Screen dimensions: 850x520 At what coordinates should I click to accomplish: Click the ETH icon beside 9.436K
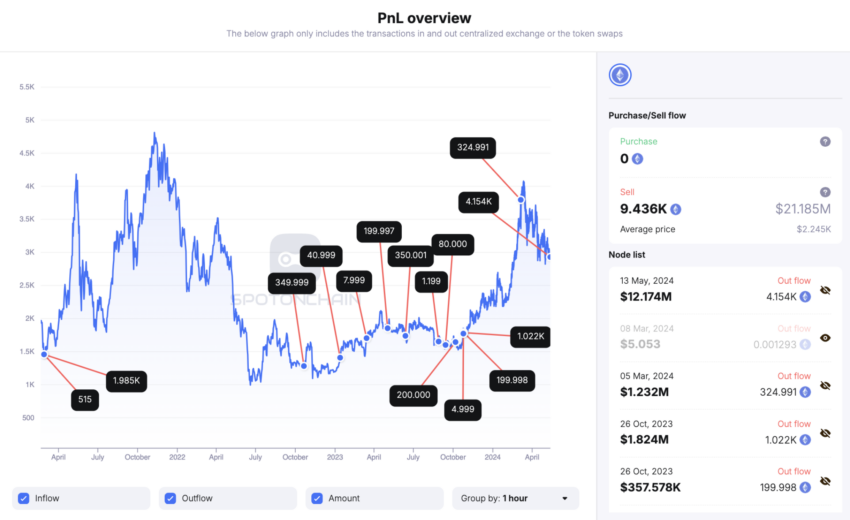coord(675,209)
